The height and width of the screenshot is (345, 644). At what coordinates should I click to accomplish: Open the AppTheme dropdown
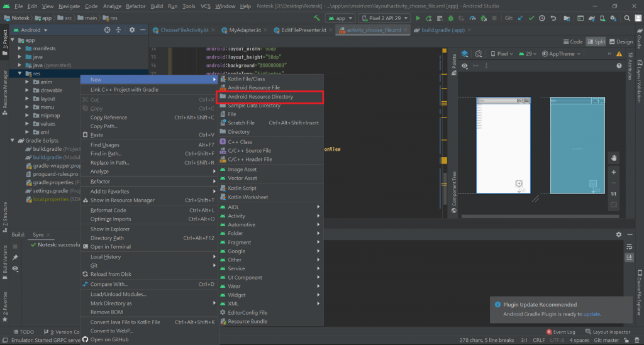[562, 54]
